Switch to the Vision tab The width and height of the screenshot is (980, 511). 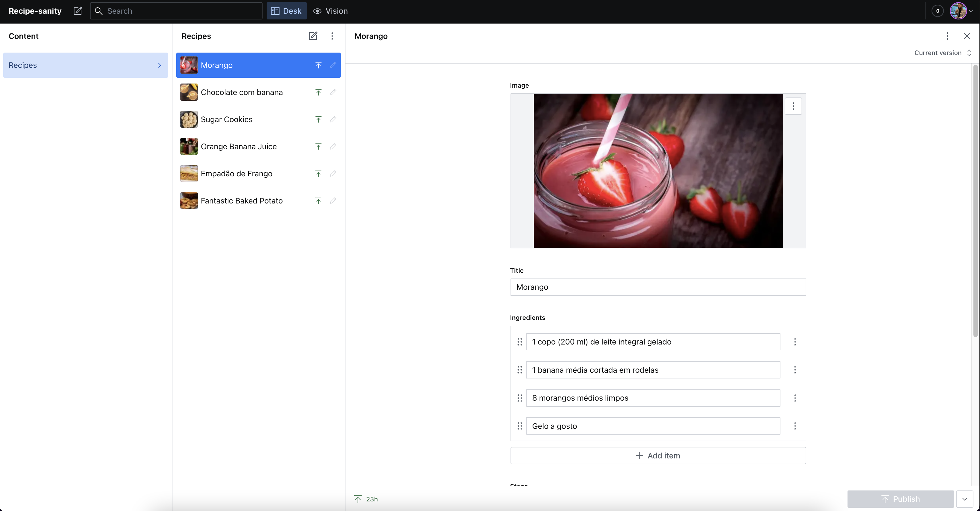click(330, 11)
